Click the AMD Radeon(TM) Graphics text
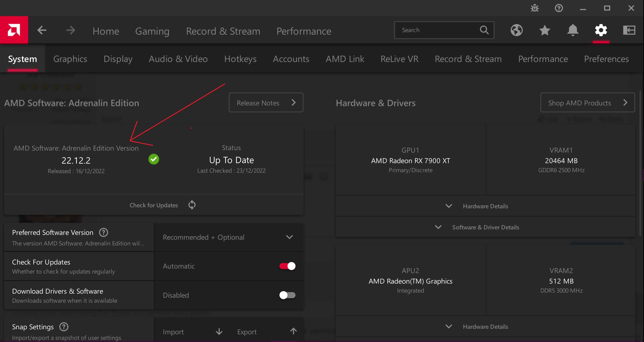Viewport: 644px width, 342px height. pos(410,281)
